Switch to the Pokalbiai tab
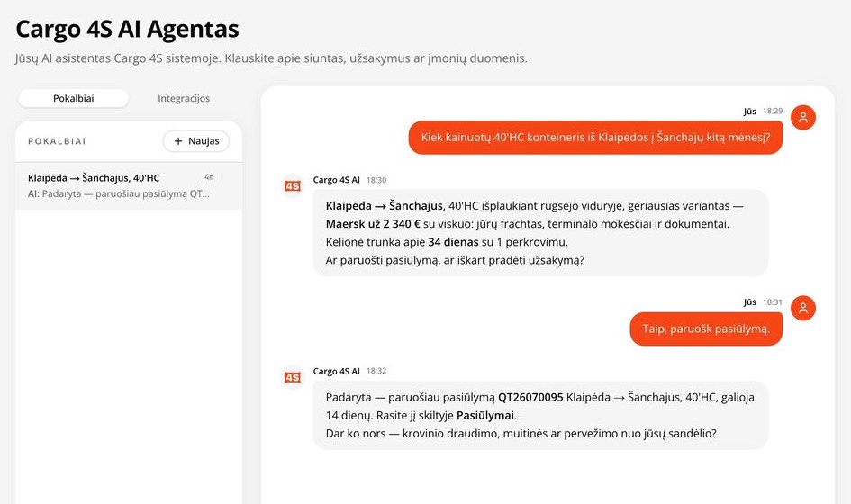Image resolution: width=851 pixels, height=504 pixels. 73,98
